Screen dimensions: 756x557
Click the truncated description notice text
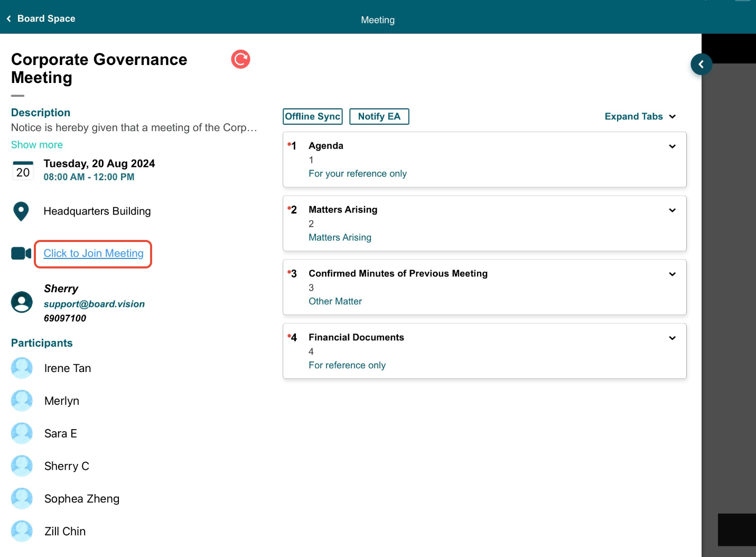click(134, 127)
